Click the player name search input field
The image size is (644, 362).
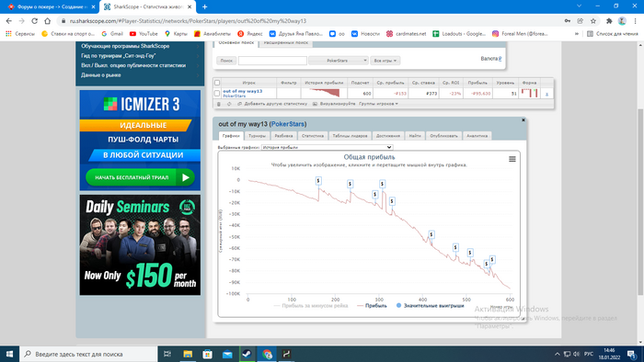272,61
